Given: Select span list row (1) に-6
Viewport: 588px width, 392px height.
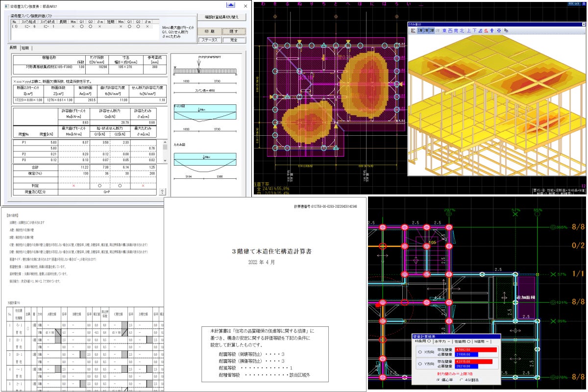Looking at the screenshot, I should [x=82, y=26].
